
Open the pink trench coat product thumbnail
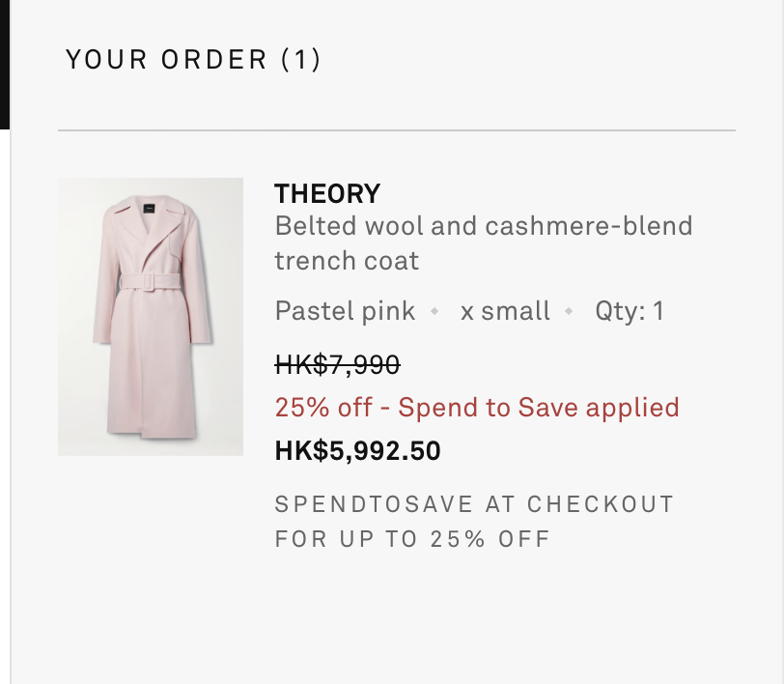pyautogui.click(x=151, y=316)
